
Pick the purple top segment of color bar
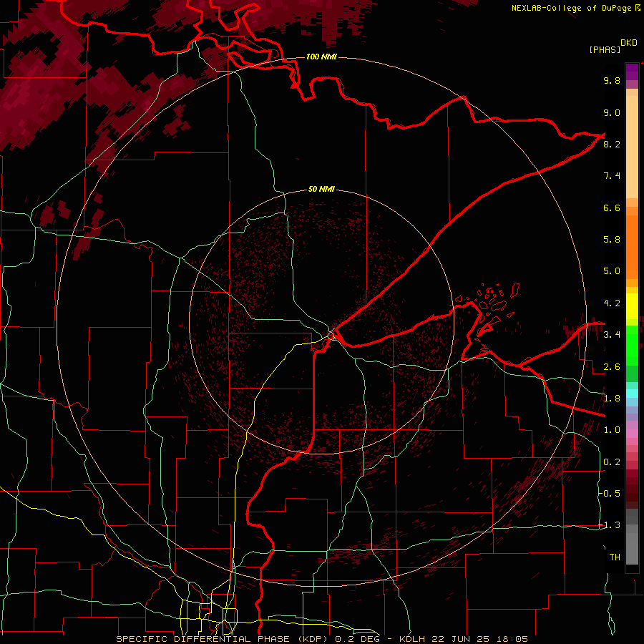(x=632, y=72)
